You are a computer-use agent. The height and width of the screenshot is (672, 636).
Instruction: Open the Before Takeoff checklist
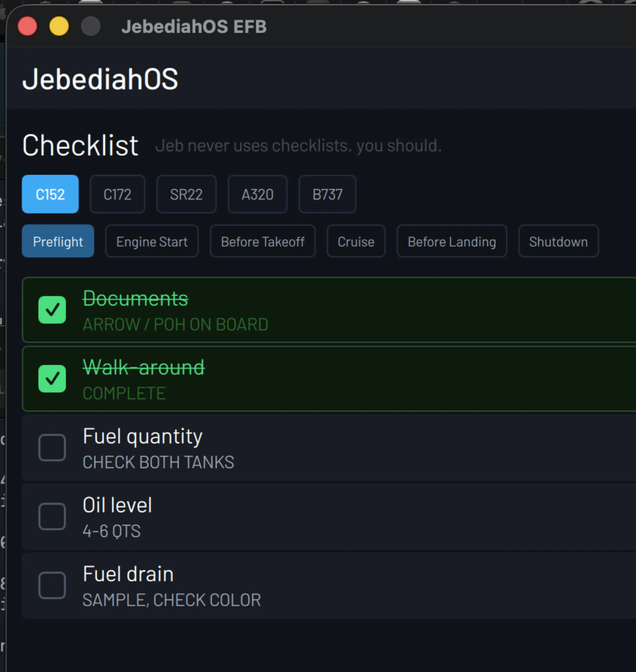263,241
